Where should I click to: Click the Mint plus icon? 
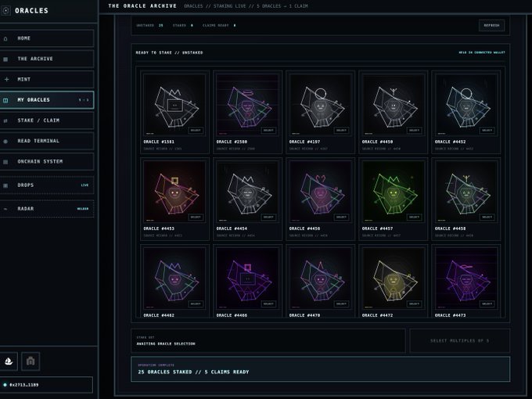click(x=6, y=79)
